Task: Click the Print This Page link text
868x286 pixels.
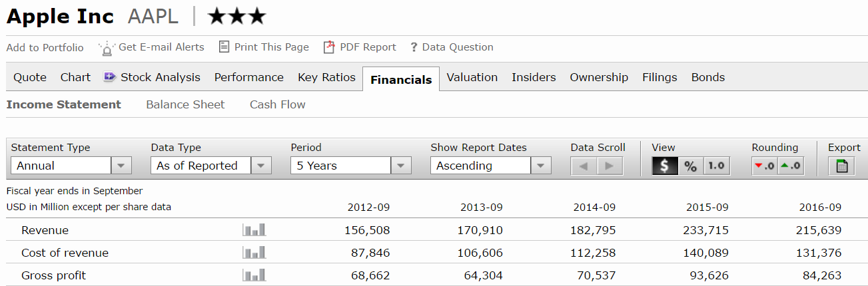Action: tap(272, 47)
